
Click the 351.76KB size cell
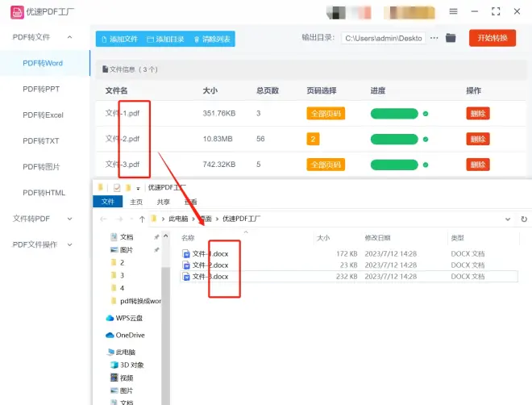[218, 114]
